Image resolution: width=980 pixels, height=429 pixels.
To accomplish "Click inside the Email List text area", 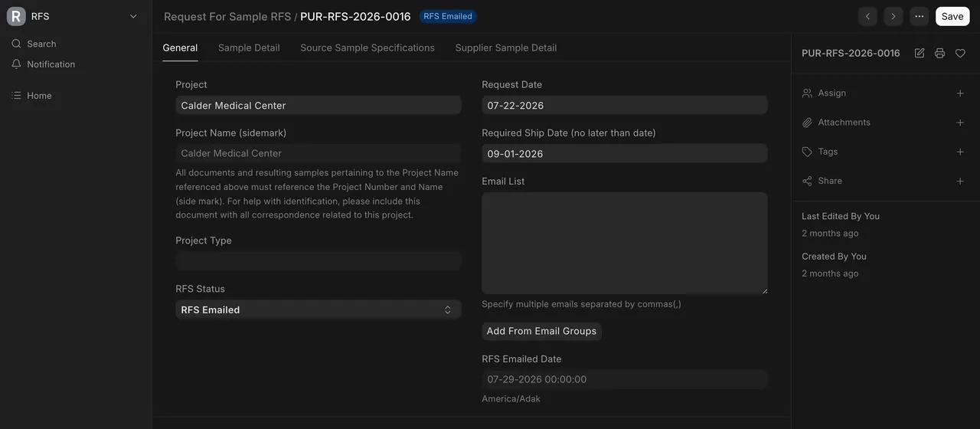I will pos(625,243).
